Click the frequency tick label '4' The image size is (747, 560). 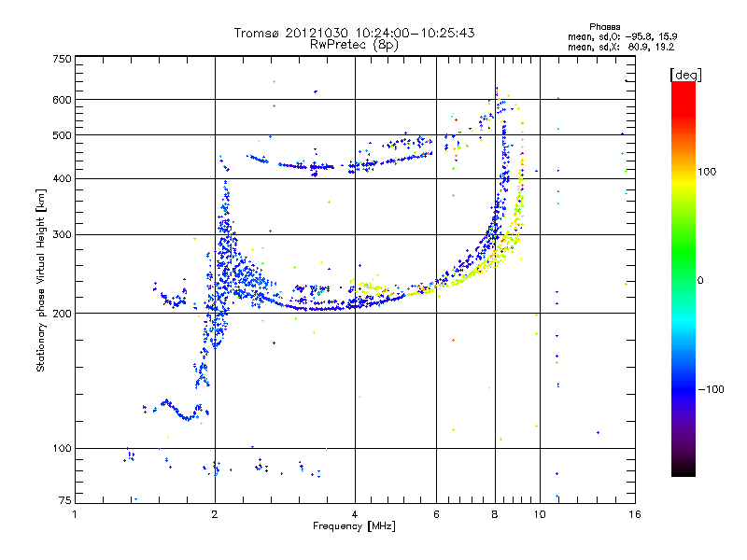pyautogui.click(x=355, y=514)
